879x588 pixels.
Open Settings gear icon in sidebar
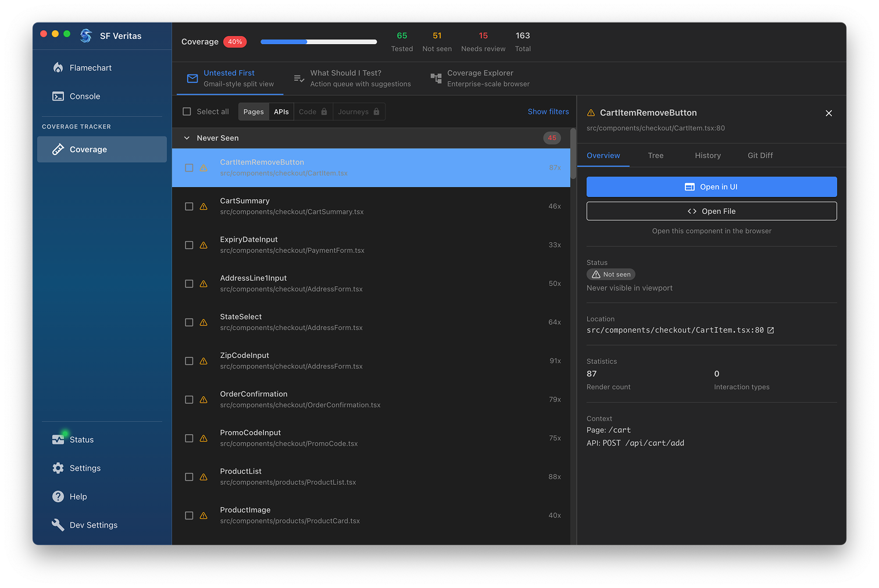[58, 468]
